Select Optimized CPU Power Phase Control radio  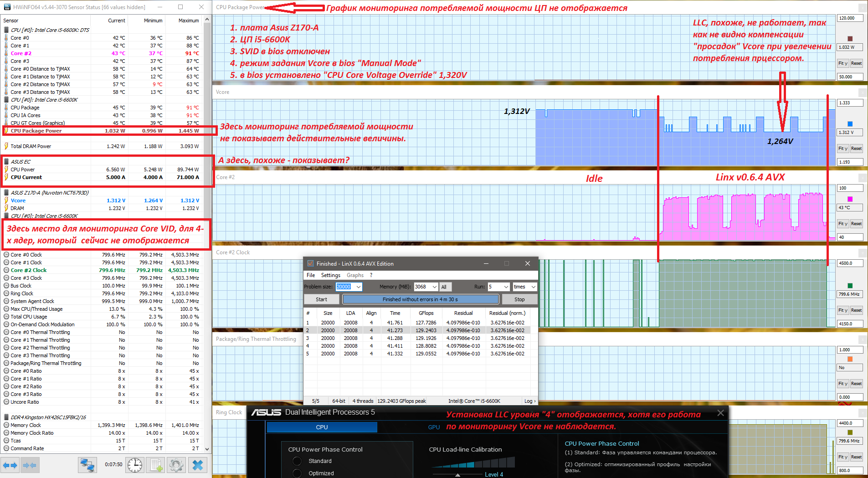297,473
